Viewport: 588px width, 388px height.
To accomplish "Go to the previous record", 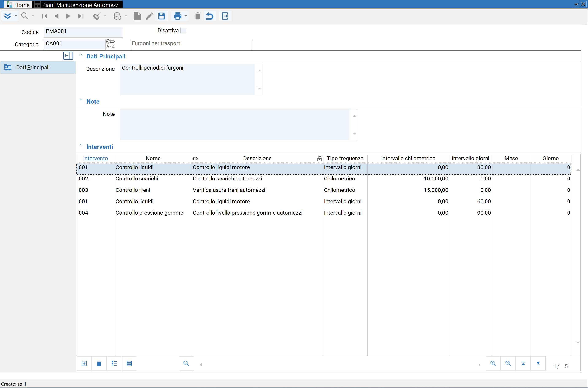I will (57, 16).
